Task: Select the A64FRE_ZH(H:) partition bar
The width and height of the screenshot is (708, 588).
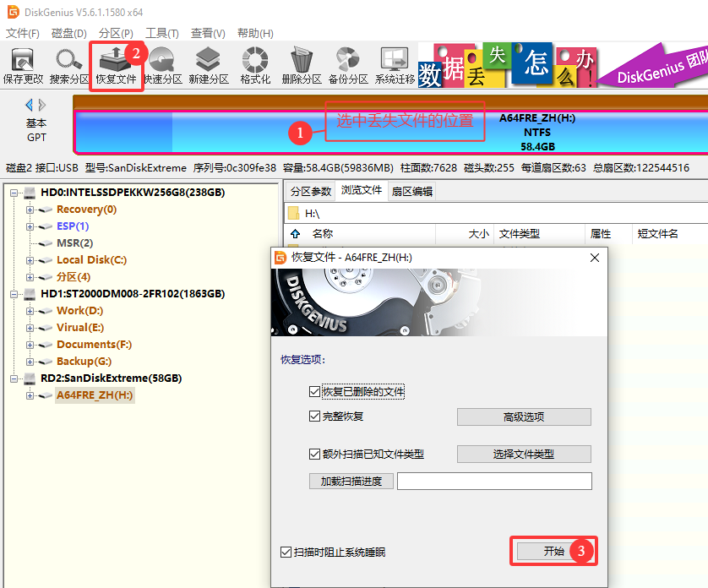Action: click(x=391, y=132)
